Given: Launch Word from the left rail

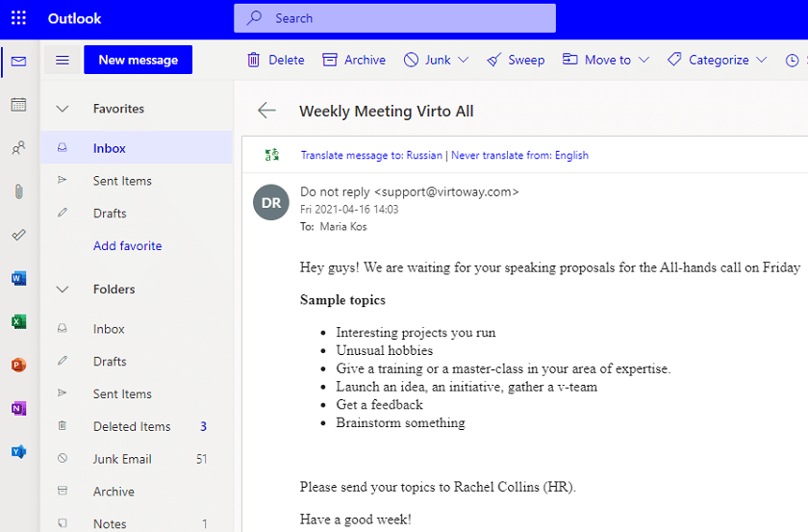Looking at the screenshot, I should coord(18,278).
